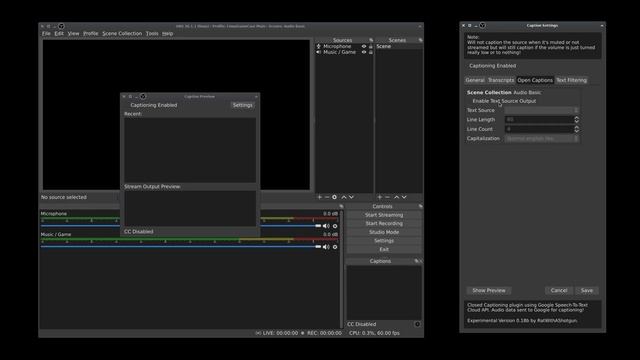Toggle Microphone source visibility eye
This screenshot has height=360, width=640.
(x=364, y=47)
